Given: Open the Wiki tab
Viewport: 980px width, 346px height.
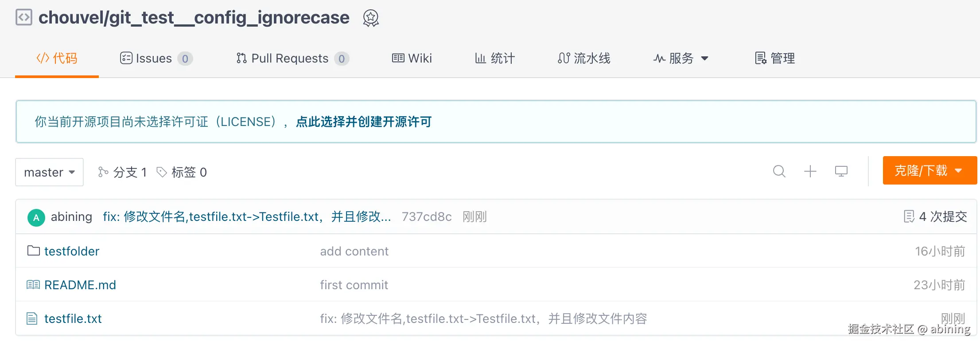Looking at the screenshot, I should coord(412,59).
